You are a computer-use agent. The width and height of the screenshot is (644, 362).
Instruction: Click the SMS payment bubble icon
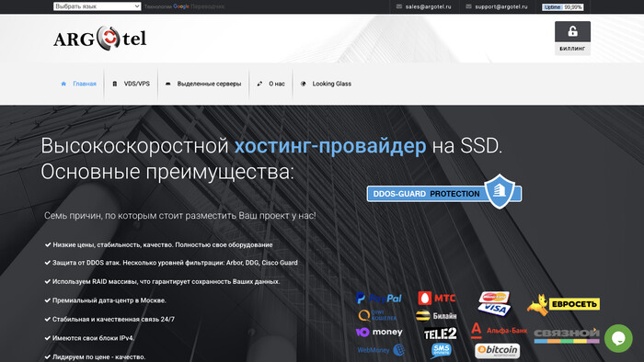click(441, 351)
